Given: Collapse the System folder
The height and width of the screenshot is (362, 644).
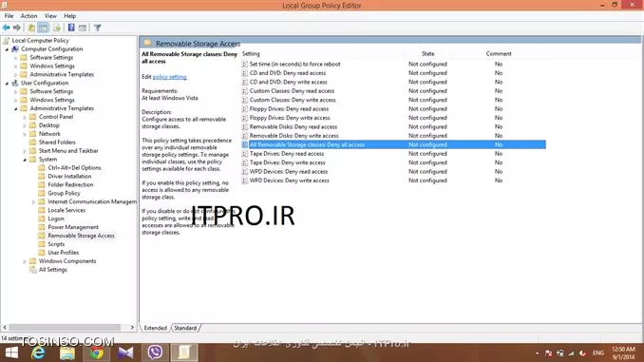Looking at the screenshot, I should click(25, 160).
